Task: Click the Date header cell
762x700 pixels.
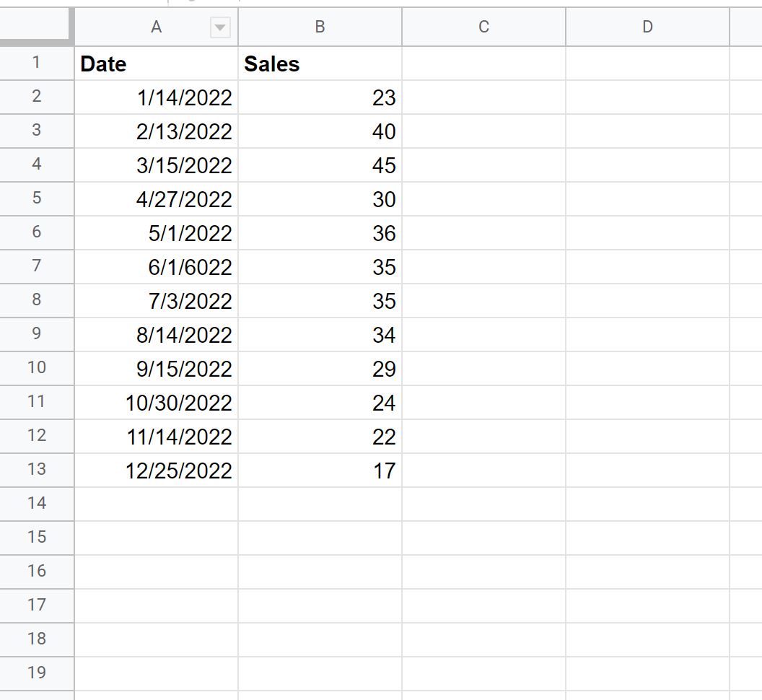Action: click(x=156, y=64)
